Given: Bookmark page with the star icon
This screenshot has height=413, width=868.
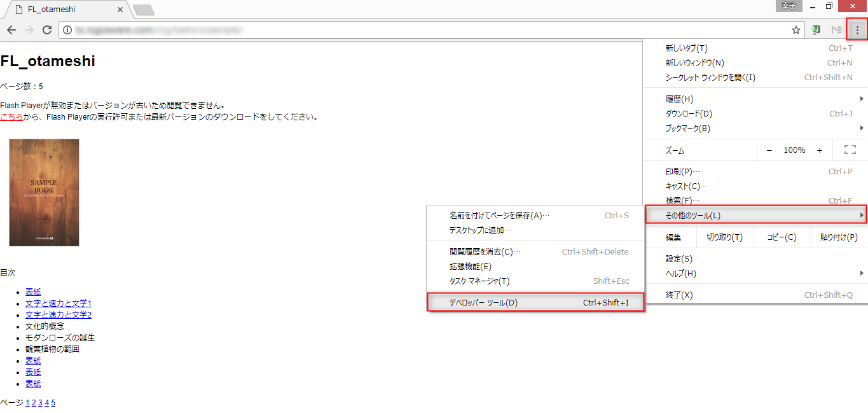Looking at the screenshot, I should click(796, 30).
